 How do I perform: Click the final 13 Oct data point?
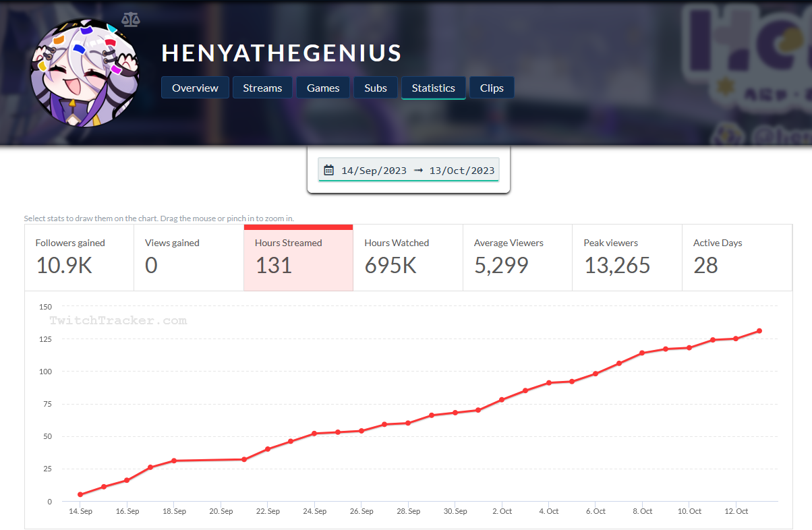tap(759, 330)
